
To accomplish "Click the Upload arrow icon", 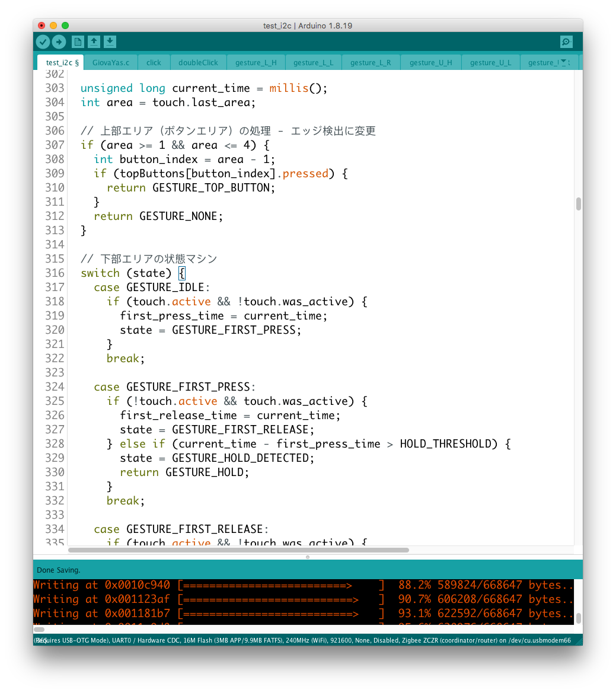I will 59,41.
